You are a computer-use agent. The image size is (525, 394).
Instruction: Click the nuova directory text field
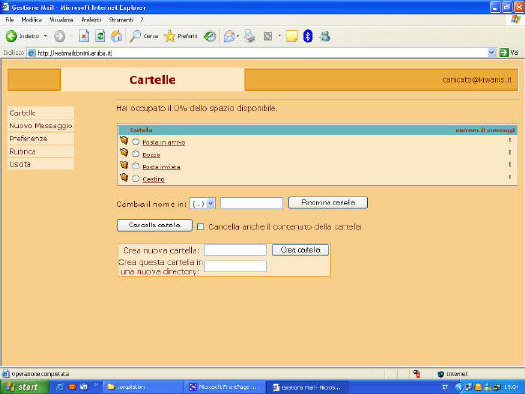(x=235, y=266)
